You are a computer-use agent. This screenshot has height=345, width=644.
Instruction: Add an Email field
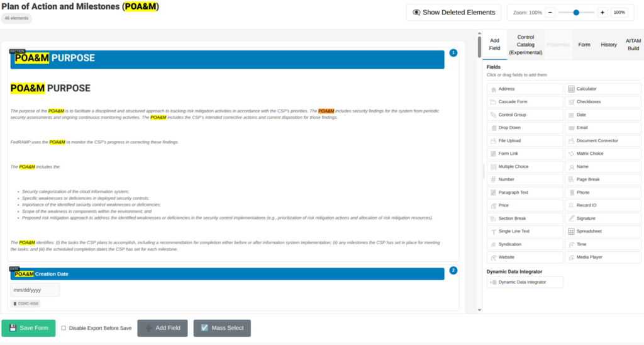[x=602, y=127]
